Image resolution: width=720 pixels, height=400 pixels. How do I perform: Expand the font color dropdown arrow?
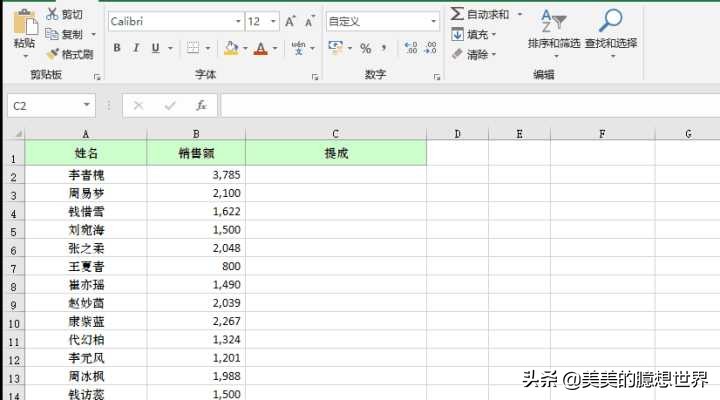275,48
